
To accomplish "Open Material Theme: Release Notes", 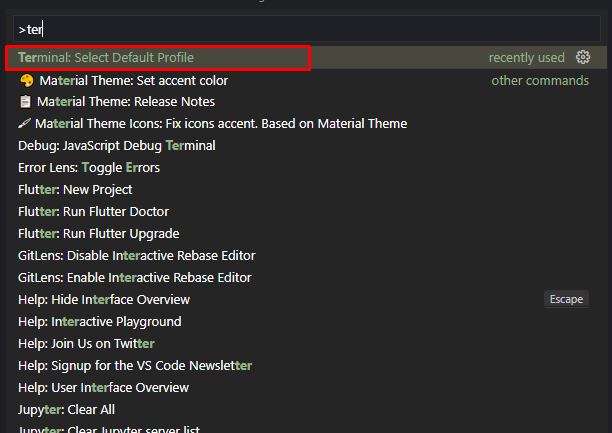I will click(x=306, y=102).
